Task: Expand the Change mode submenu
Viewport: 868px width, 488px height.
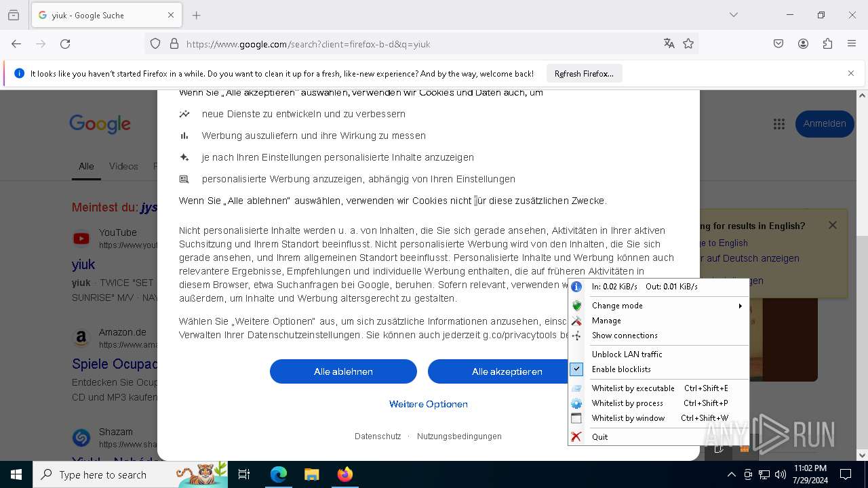Action: [x=658, y=306]
